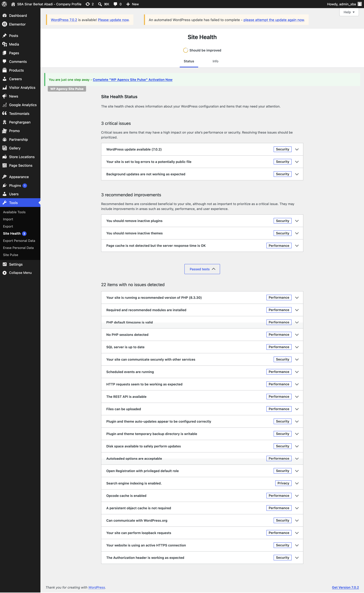The image size is (364, 593).
Task: Click the Appearance brush icon
Action: point(5,177)
